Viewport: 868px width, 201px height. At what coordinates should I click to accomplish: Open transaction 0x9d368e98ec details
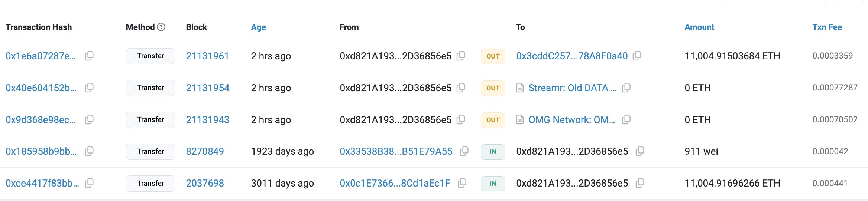point(41,120)
